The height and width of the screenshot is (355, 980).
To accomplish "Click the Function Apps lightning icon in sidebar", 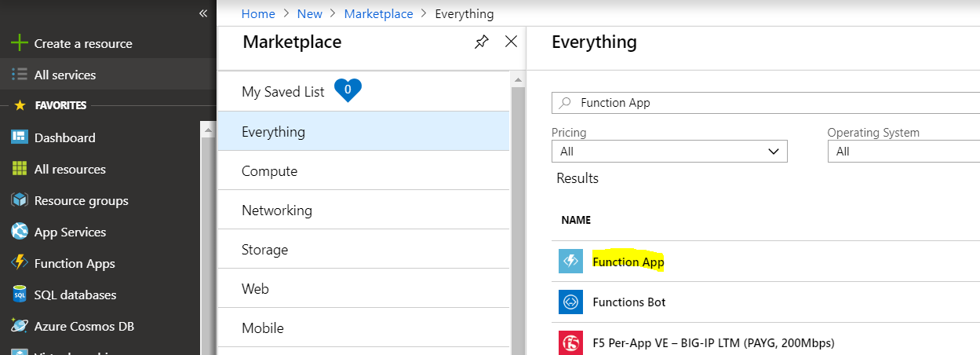I will click(20, 263).
